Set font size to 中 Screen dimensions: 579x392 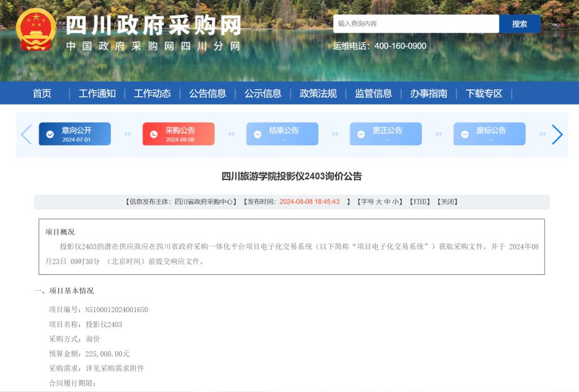coord(387,202)
